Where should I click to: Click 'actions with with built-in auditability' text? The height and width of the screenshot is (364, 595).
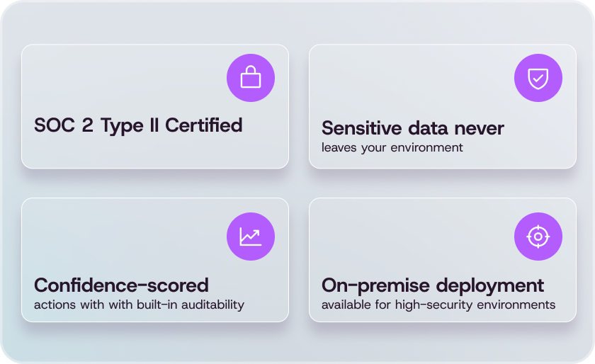click(139, 305)
